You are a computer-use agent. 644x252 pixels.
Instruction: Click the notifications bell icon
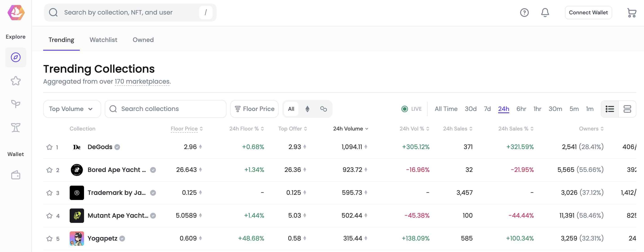pos(545,13)
